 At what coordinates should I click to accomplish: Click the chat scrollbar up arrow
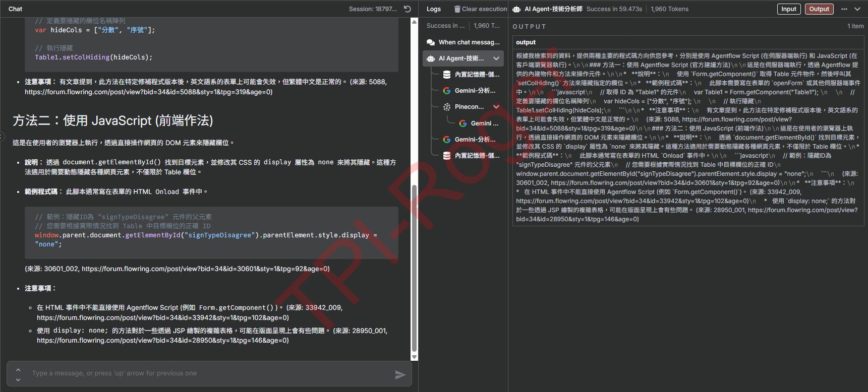pyautogui.click(x=415, y=22)
